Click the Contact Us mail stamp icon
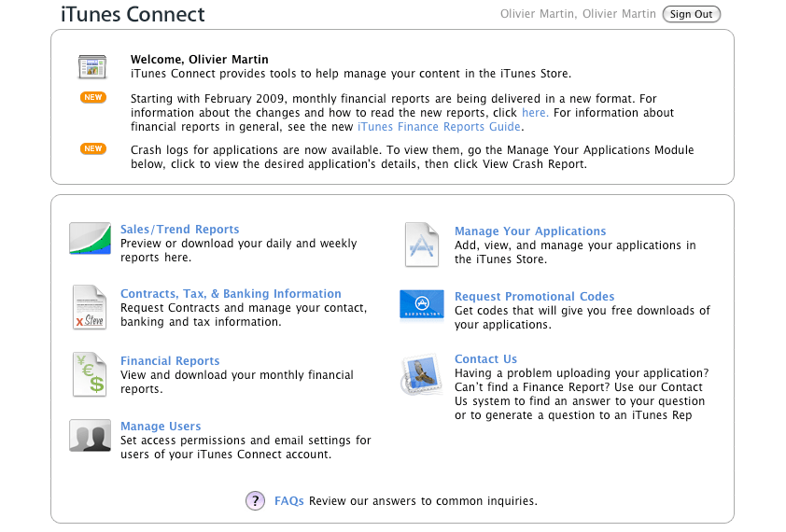786x532 pixels. point(422,374)
